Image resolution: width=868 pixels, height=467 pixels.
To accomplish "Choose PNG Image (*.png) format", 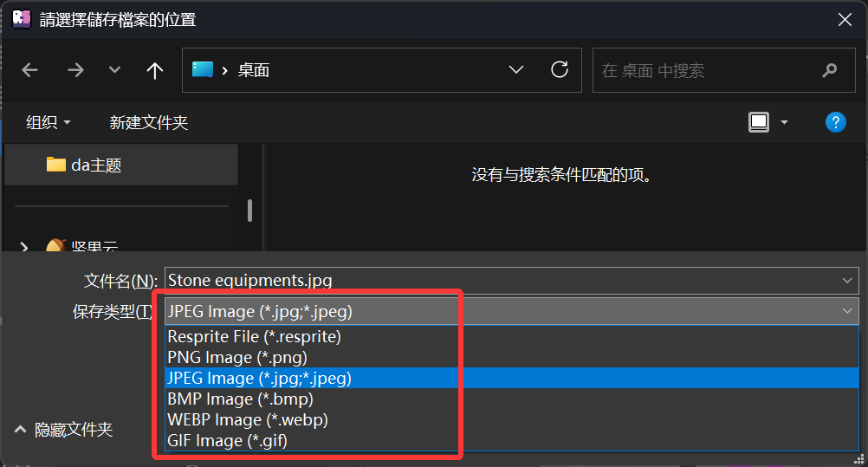I will coord(237,357).
